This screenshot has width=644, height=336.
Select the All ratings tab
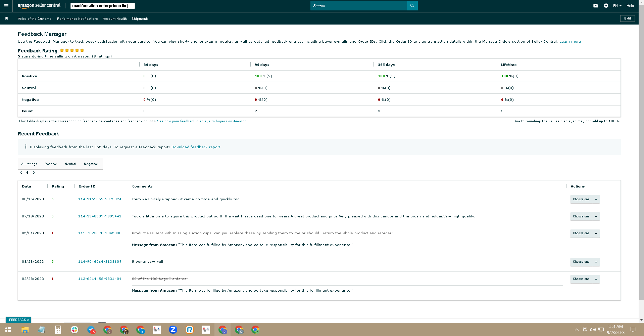click(29, 164)
